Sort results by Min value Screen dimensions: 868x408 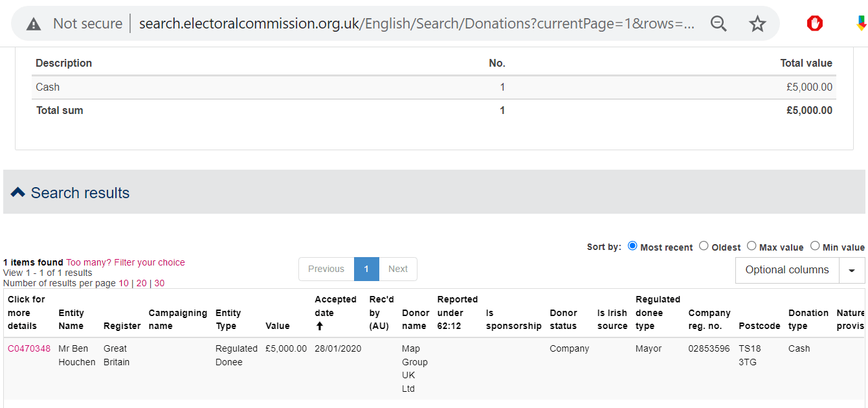(815, 246)
